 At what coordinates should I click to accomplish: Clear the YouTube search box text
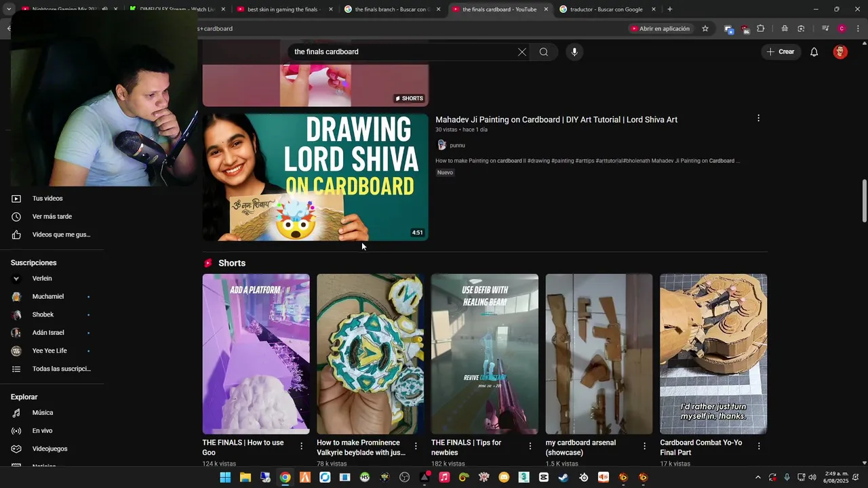click(x=522, y=52)
